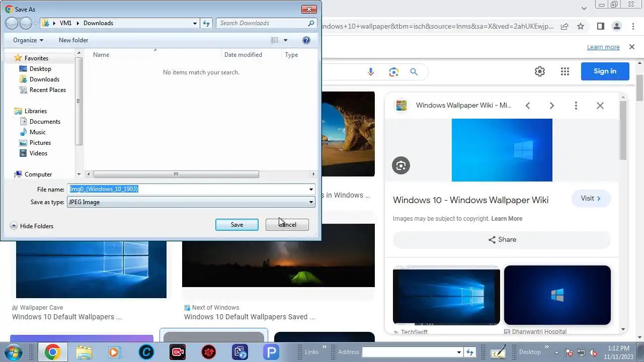The height and width of the screenshot is (362, 644).
Task: Open Google quick settings gear
Action: point(540,71)
